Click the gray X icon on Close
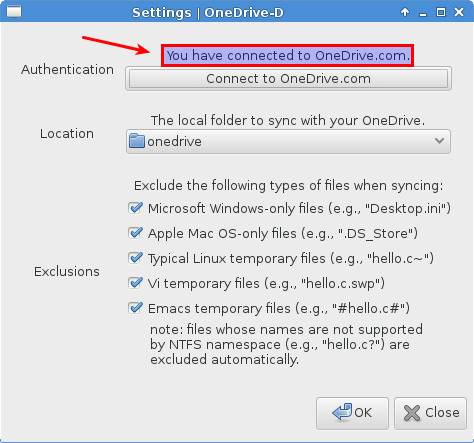The width and height of the screenshot is (474, 443). (412, 413)
